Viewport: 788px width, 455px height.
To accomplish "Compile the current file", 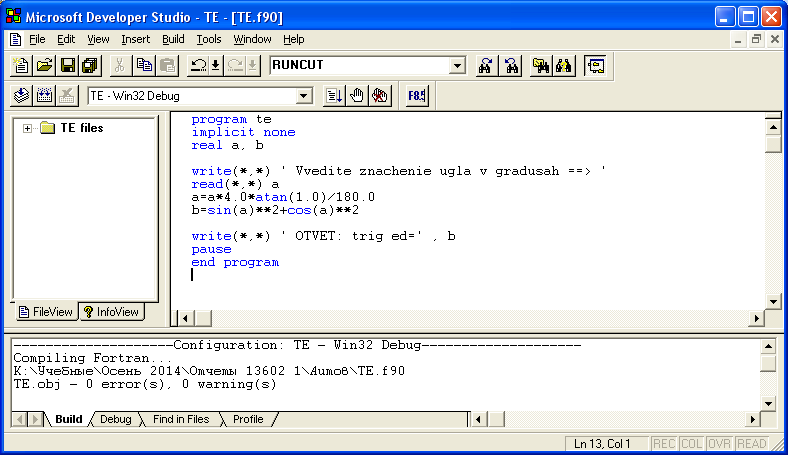I will (x=21, y=96).
